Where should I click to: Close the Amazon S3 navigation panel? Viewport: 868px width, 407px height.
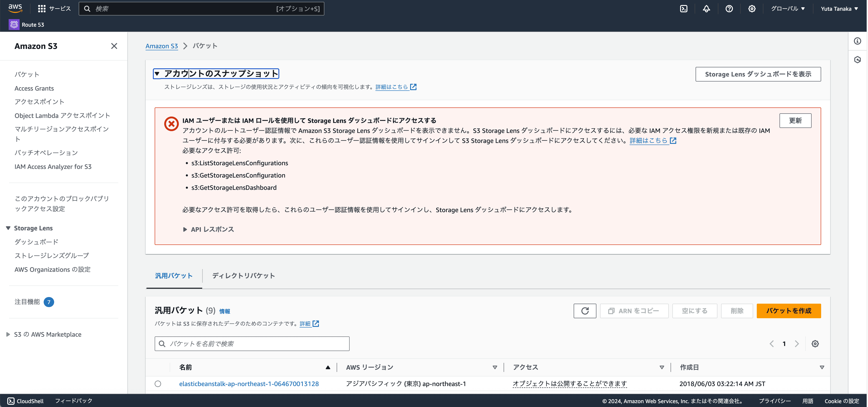(x=114, y=46)
